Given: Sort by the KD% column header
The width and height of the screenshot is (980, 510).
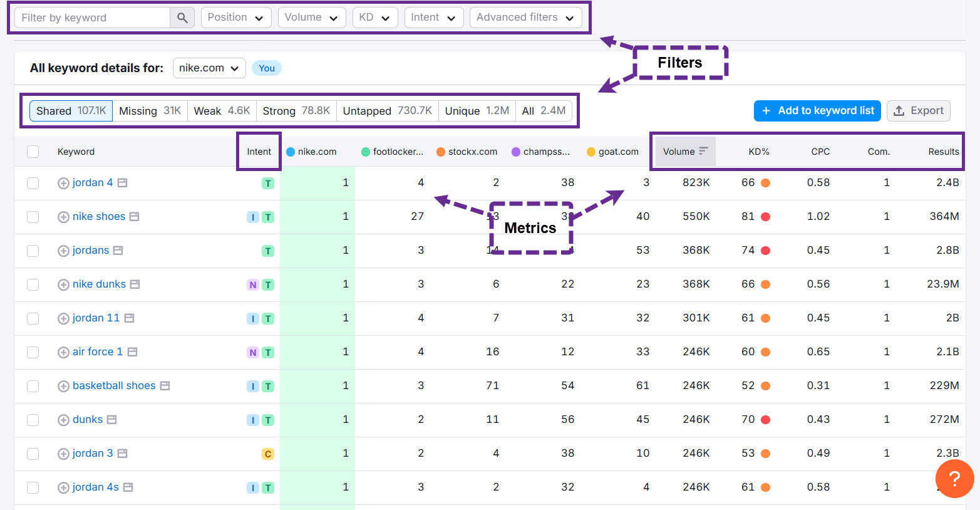Looking at the screenshot, I should click(759, 152).
